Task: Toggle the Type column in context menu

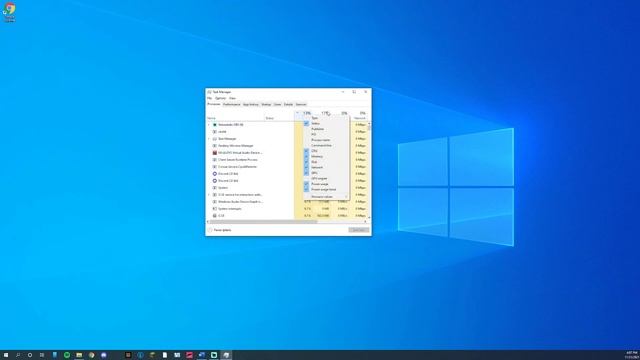Action: tap(327, 118)
